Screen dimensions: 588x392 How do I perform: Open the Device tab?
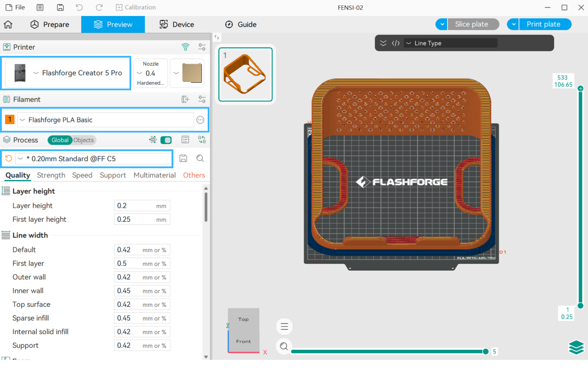(x=177, y=24)
